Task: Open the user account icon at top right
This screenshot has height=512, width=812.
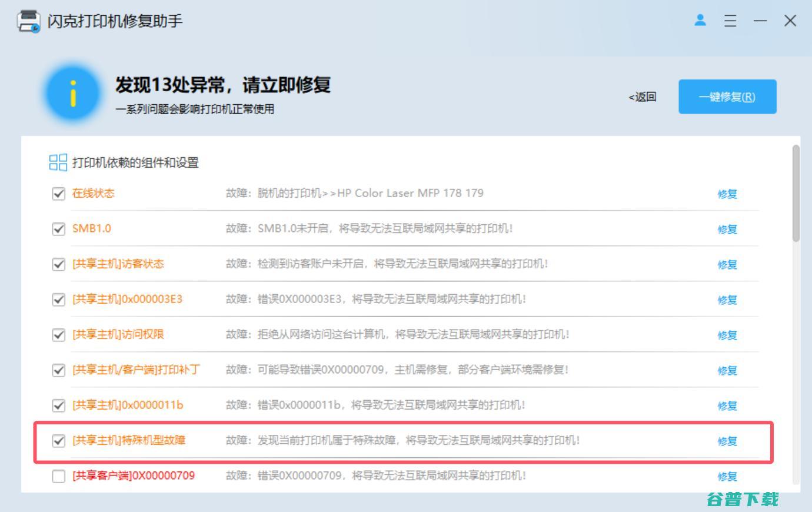Action: pos(700,21)
